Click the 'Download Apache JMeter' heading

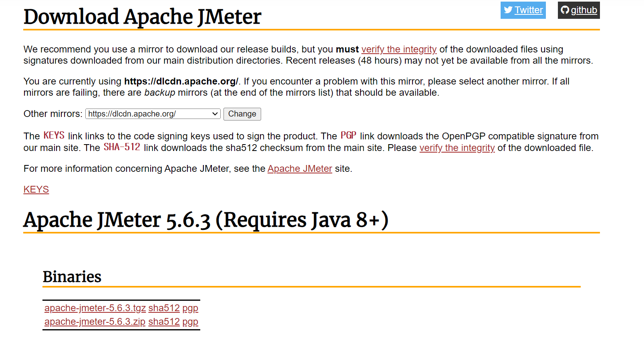(x=142, y=17)
